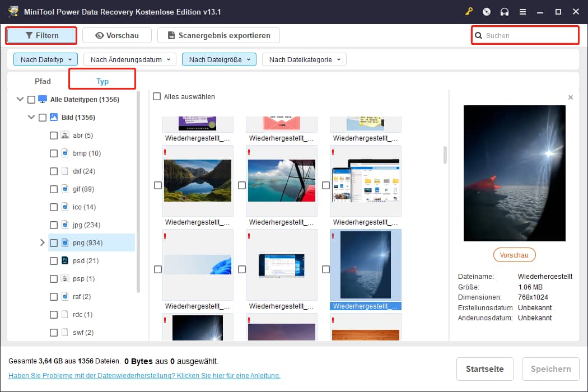Click the headphones support icon
588x392 pixels.
[x=505, y=12]
